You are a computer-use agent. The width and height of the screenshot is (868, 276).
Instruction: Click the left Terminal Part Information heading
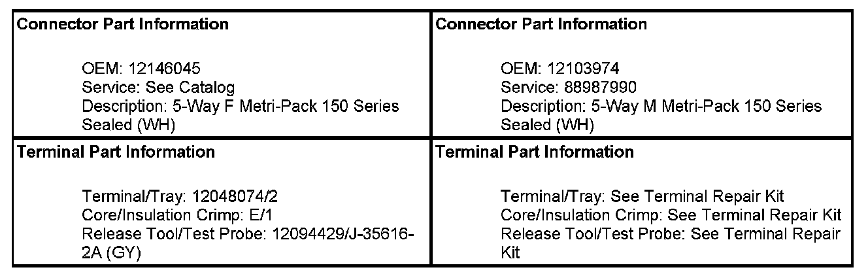(116, 152)
